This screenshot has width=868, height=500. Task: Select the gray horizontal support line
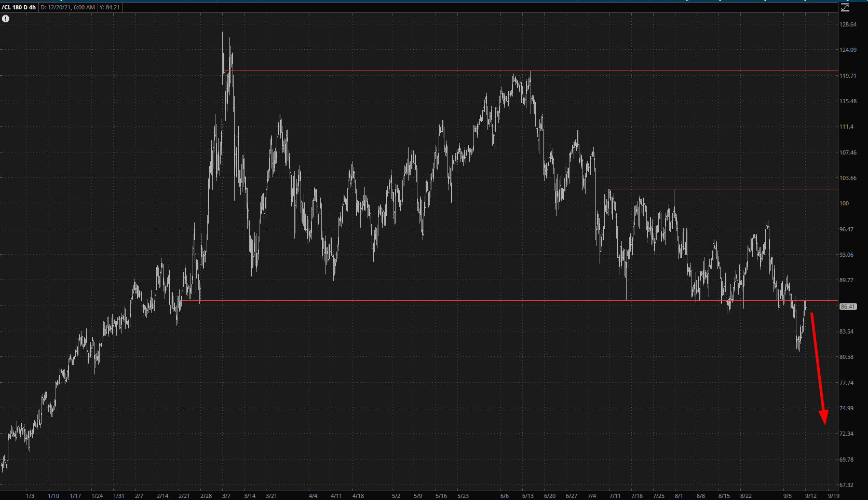point(509,300)
